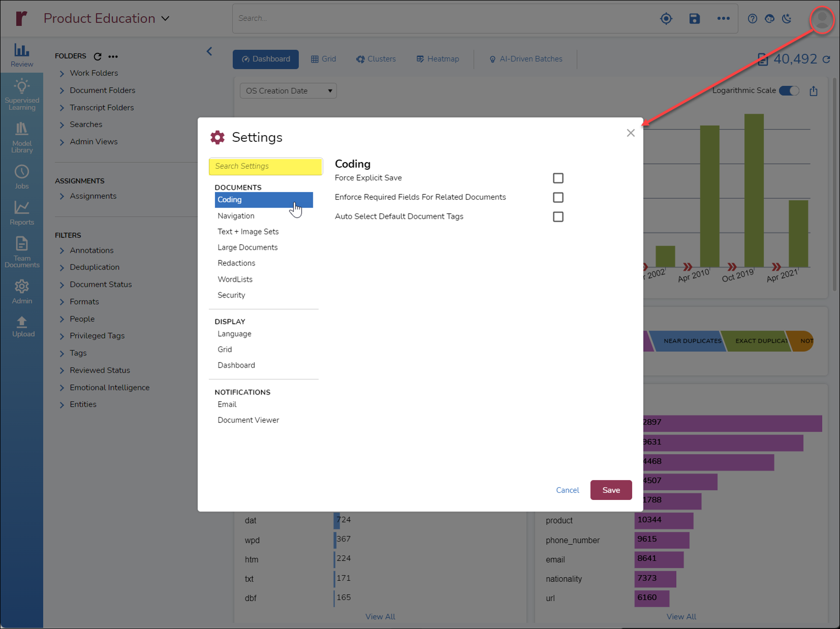The image size is (840, 629).
Task: Expand Admin Views
Action: [x=62, y=142]
